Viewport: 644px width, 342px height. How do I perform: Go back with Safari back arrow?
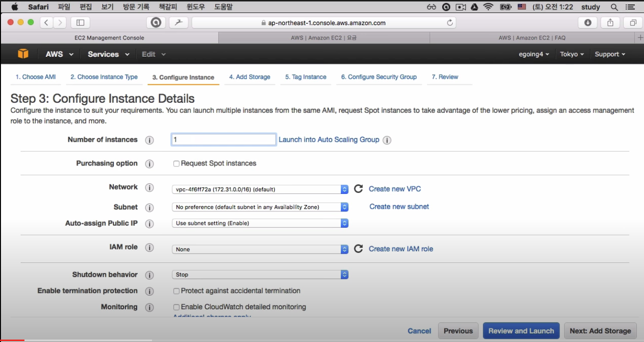[x=47, y=22]
